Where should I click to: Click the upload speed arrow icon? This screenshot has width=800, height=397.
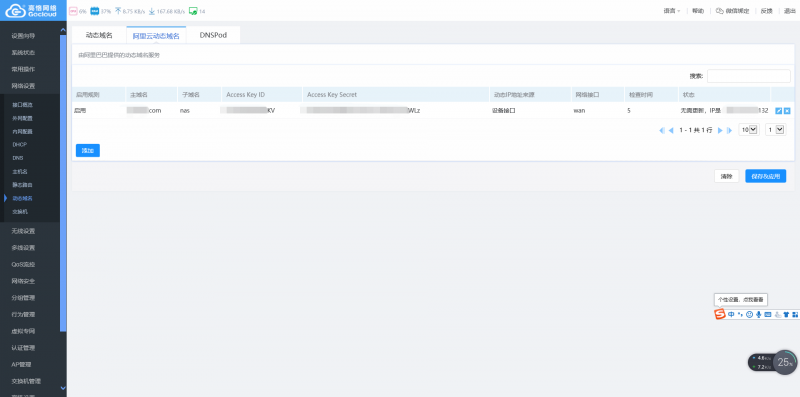[x=118, y=11]
